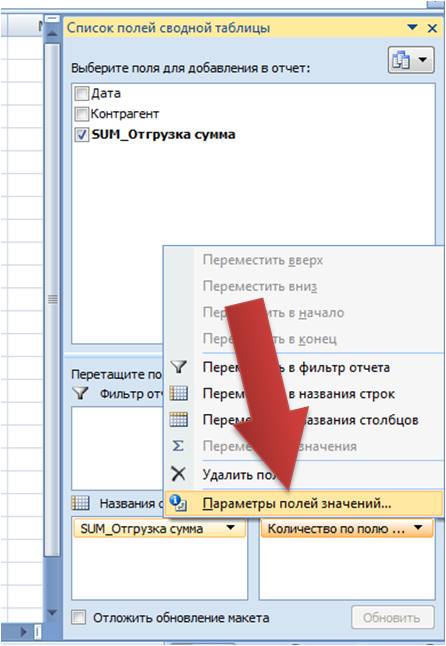This screenshot has height=646, width=446.
Task: Click the filter funnel icon in context menu
Action: pos(179,367)
